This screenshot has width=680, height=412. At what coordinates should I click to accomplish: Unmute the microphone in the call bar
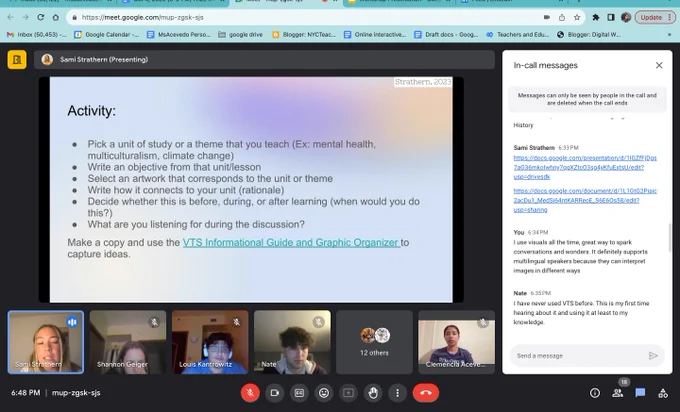[250, 393]
